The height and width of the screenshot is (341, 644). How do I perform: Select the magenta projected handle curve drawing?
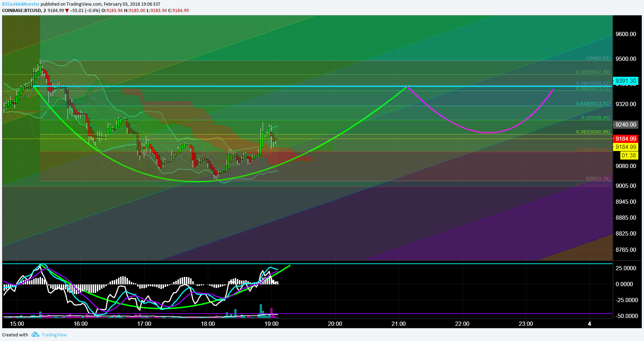489,133
